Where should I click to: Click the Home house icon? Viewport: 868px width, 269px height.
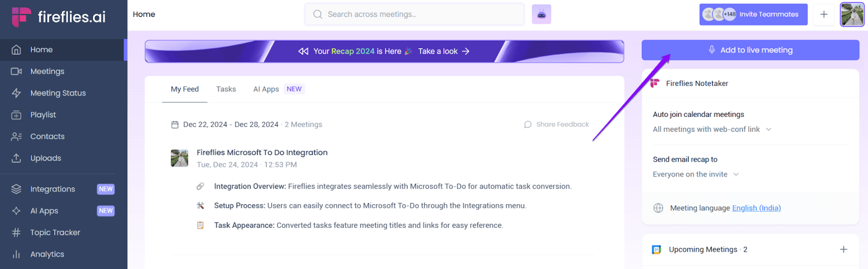click(16, 50)
